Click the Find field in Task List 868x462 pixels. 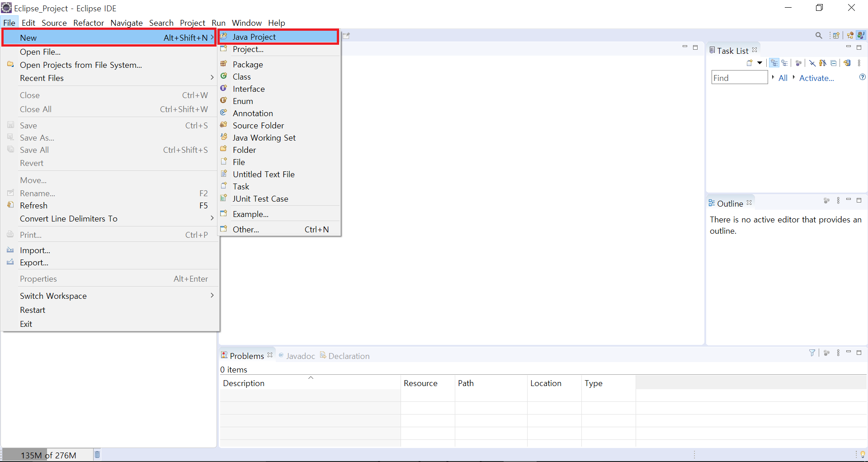click(x=740, y=77)
